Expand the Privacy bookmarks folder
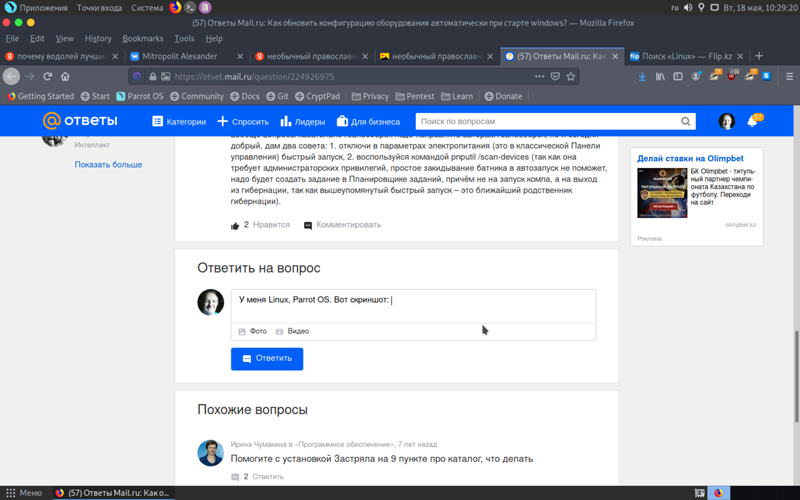Viewport: 800px width, 500px height. click(370, 96)
